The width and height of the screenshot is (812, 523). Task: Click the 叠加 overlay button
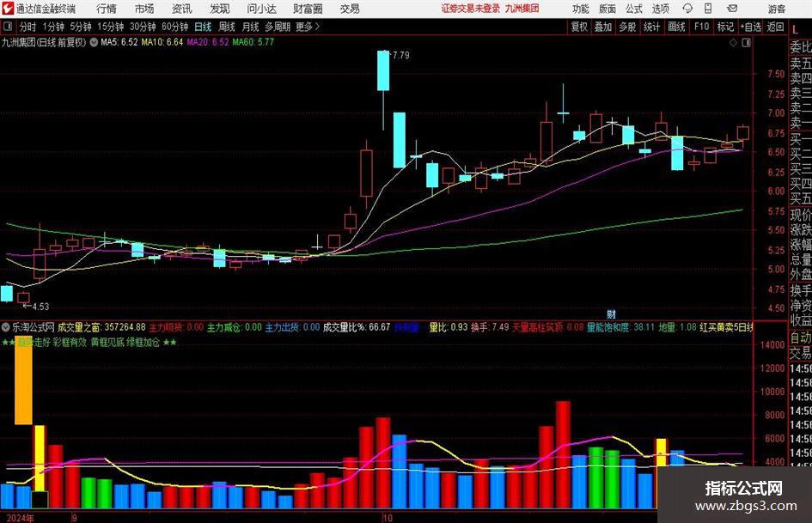click(x=603, y=27)
